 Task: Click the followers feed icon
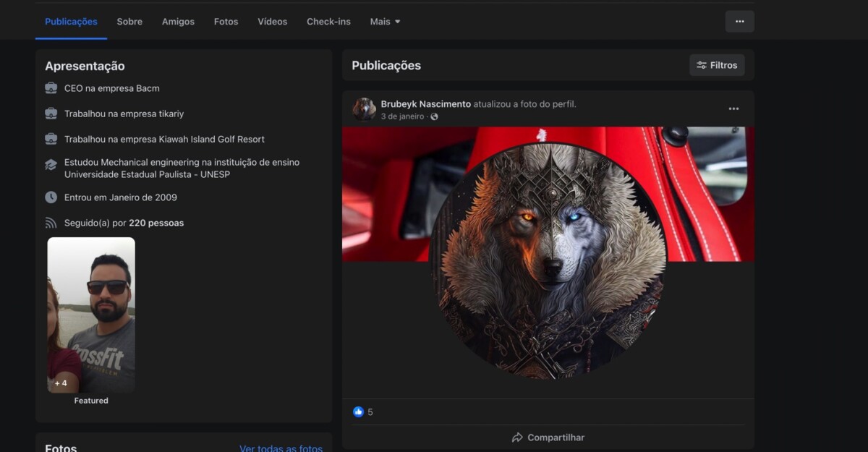(51, 223)
